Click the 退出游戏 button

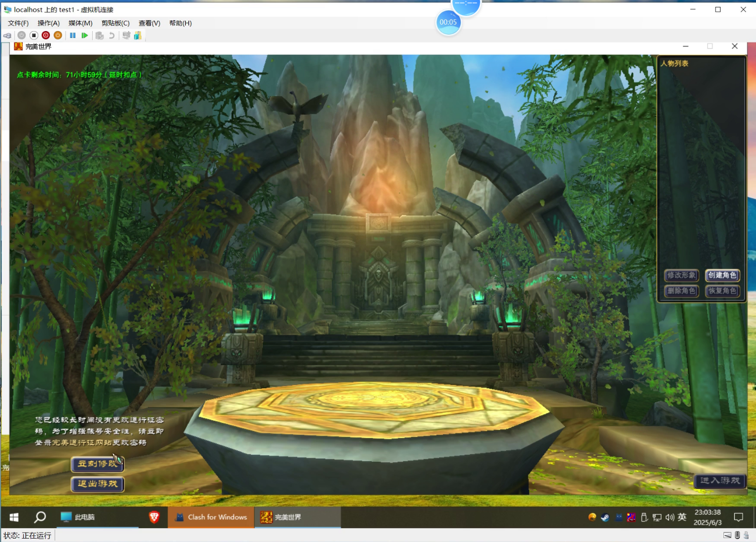pos(98,484)
